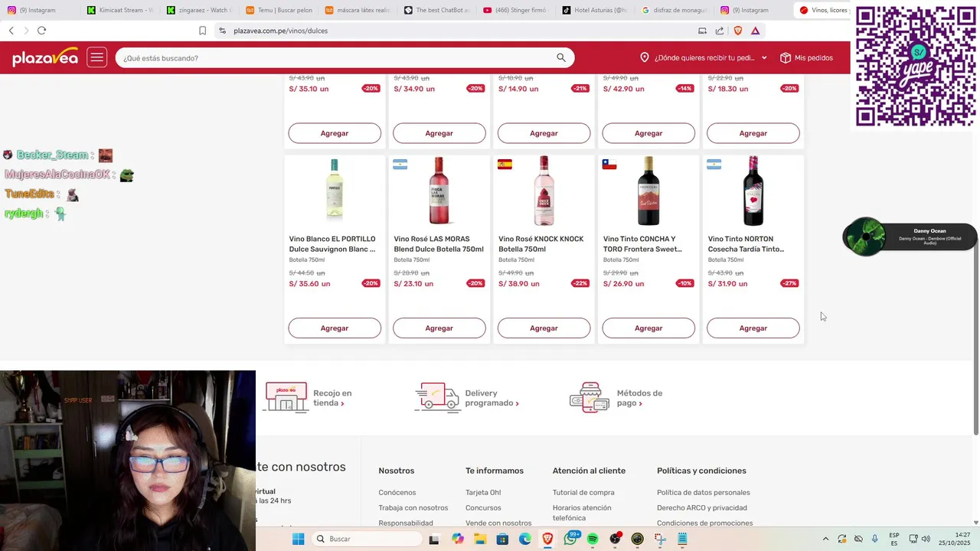Switch to Hotel Asturias TikTok tab
Image resolution: width=980 pixels, height=551 pixels.
tap(594, 10)
